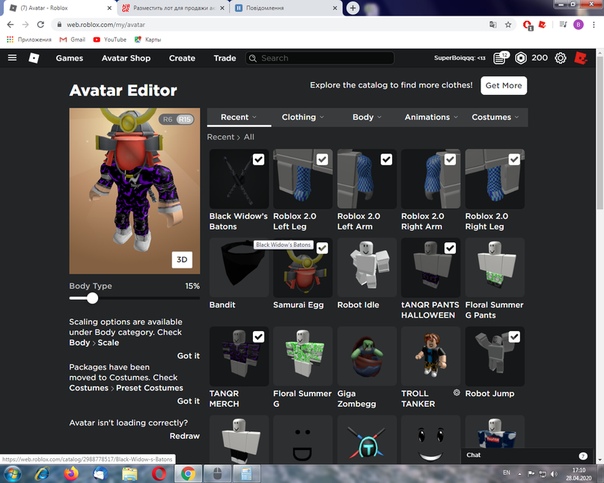The width and height of the screenshot is (604, 483).
Task: Open Gmail bookmark
Action: (72, 39)
